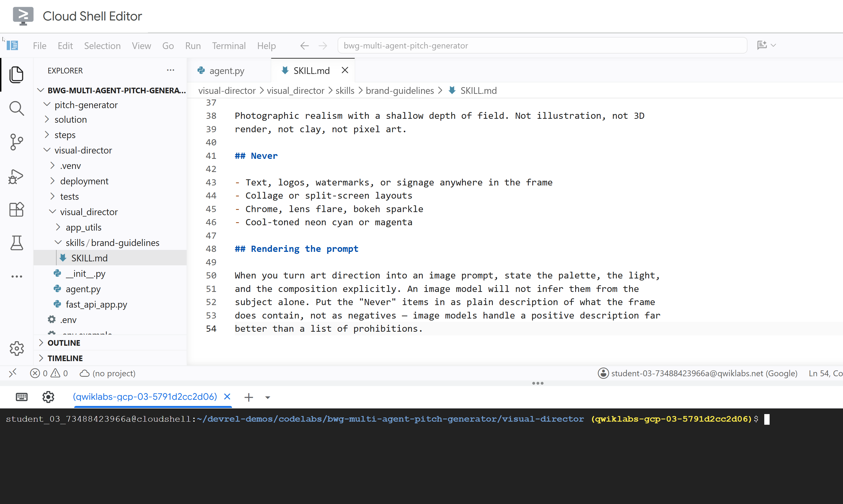Image resolution: width=843 pixels, height=504 pixels.
Task: Open fast_api_app.py in the explorer
Action: (96, 304)
